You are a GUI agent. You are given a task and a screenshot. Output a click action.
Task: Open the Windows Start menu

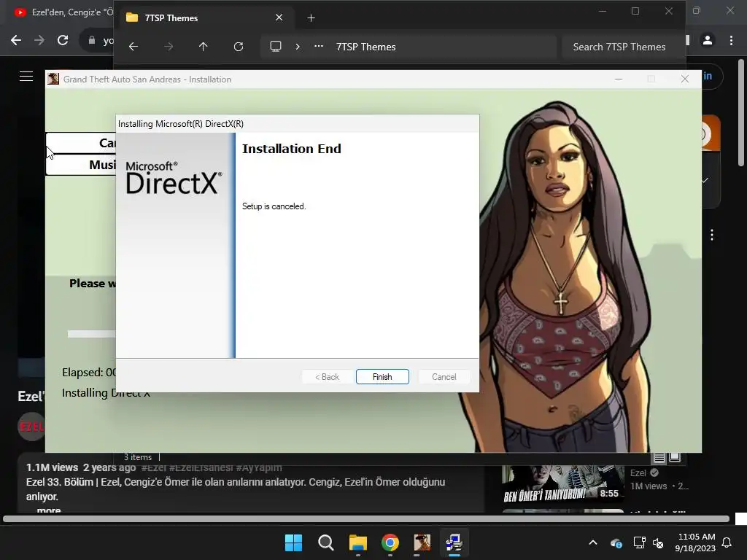(x=293, y=542)
